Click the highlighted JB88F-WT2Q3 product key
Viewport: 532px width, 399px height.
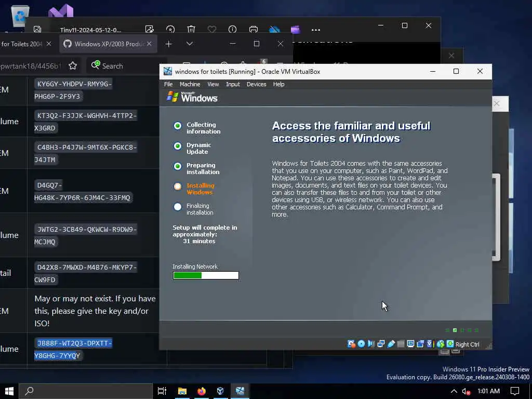tap(73, 349)
